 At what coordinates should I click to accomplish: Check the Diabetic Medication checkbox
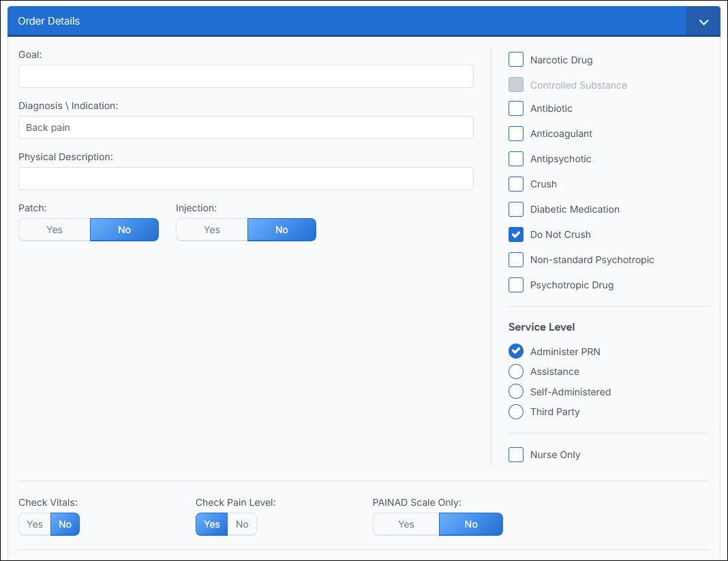(516, 209)
